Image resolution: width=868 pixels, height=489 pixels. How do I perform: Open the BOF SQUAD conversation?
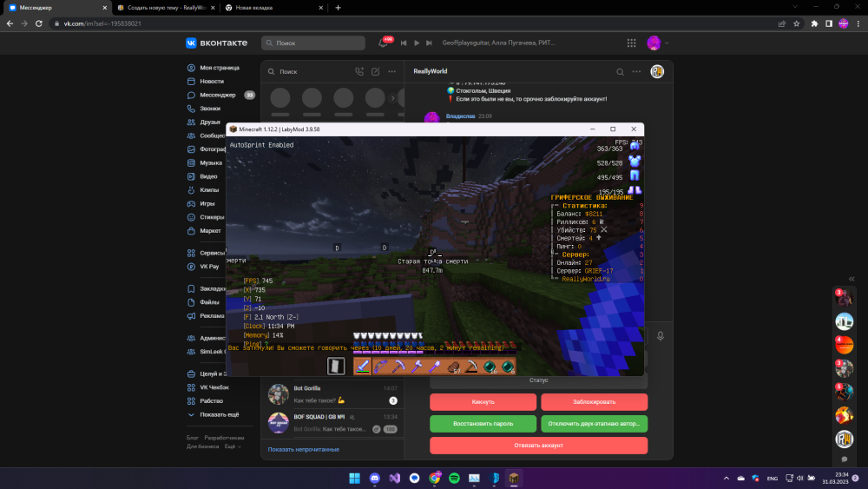pyautogui.click(x=332, y=422)
